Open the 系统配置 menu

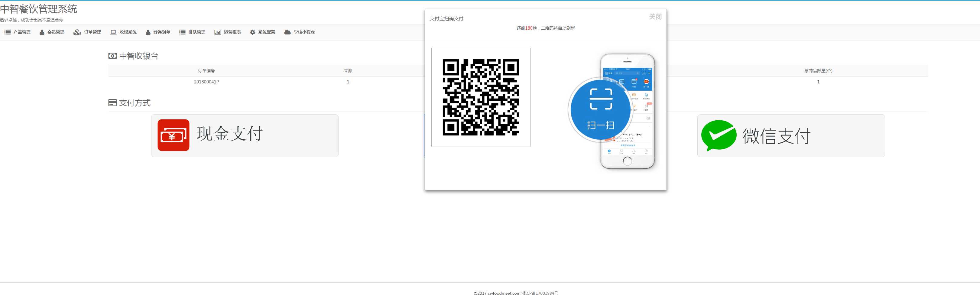262,32
